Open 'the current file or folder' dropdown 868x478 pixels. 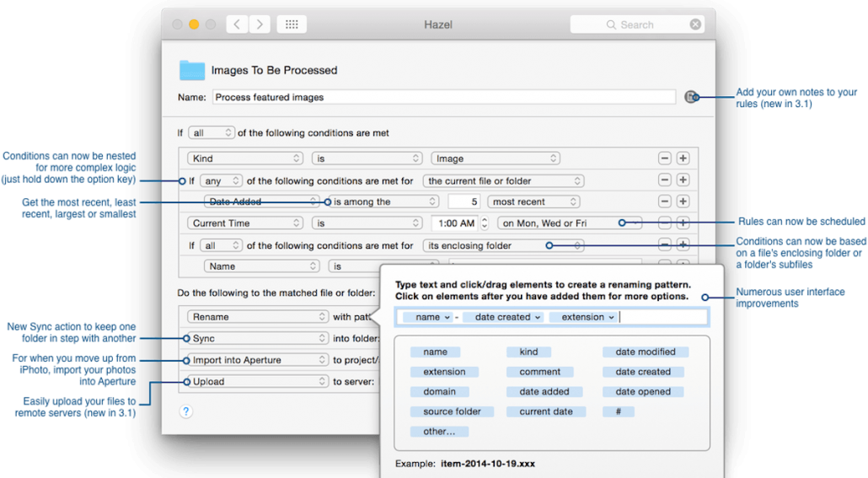coord(503,181)
